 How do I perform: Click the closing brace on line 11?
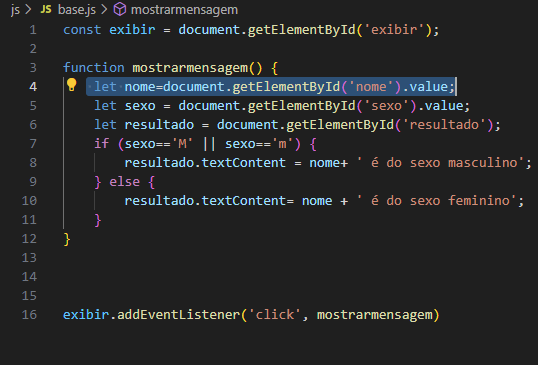coord(98,220)
